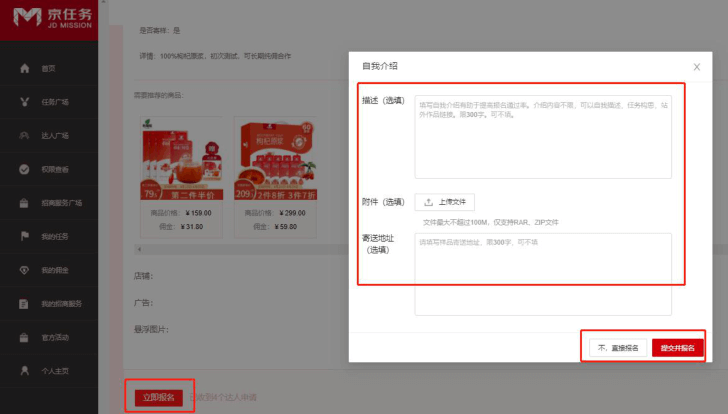The width and height of the screenshot is (728, 414).
Task: Click the 个人主页 person icon
Action: 25,371
